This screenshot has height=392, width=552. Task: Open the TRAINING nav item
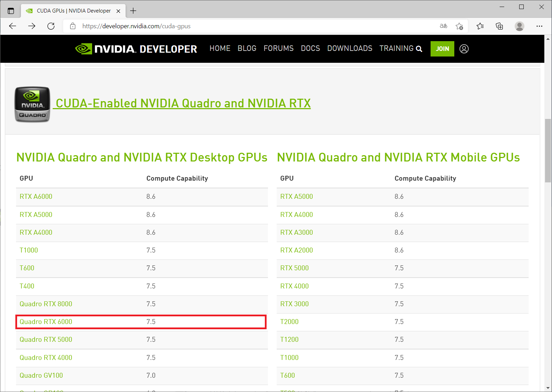[x=396, y=48]
